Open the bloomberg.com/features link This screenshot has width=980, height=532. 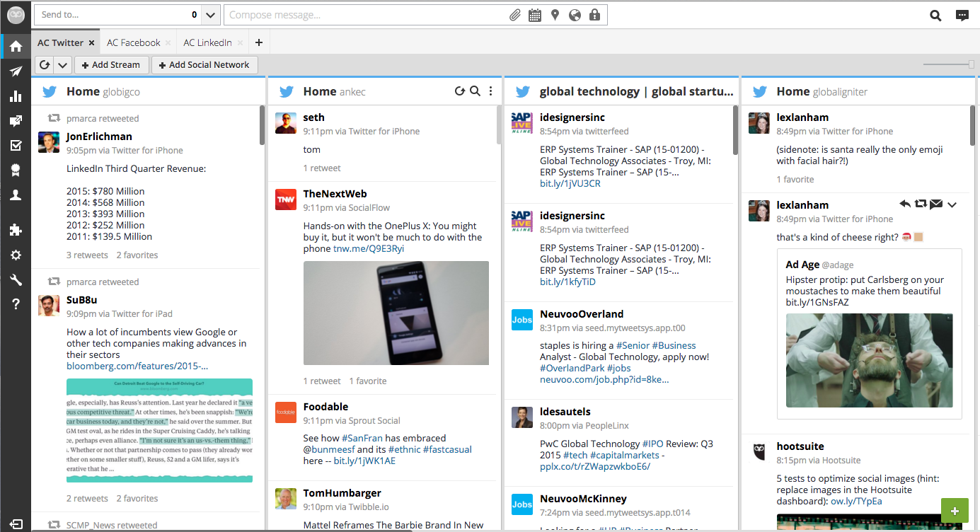pos(137,366)
